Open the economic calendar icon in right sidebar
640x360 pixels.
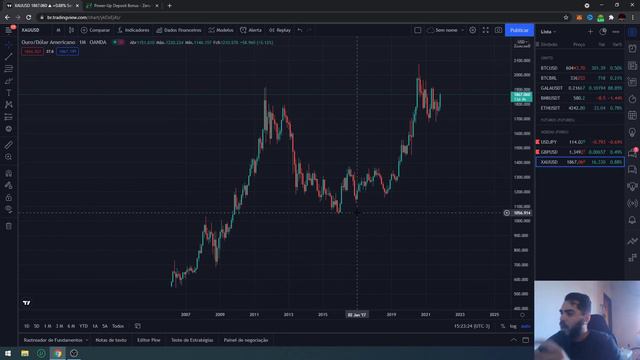(x=632, y=116)
